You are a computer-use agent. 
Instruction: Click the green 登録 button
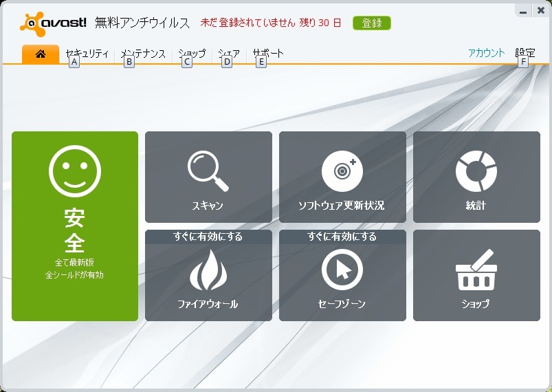[372, 23]
